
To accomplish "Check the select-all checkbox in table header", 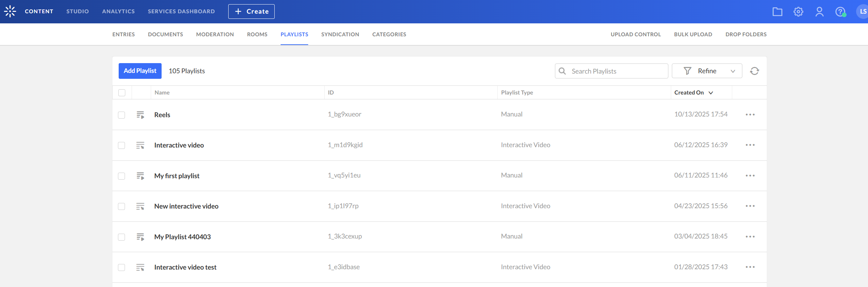I will click(x=122, y=93).
